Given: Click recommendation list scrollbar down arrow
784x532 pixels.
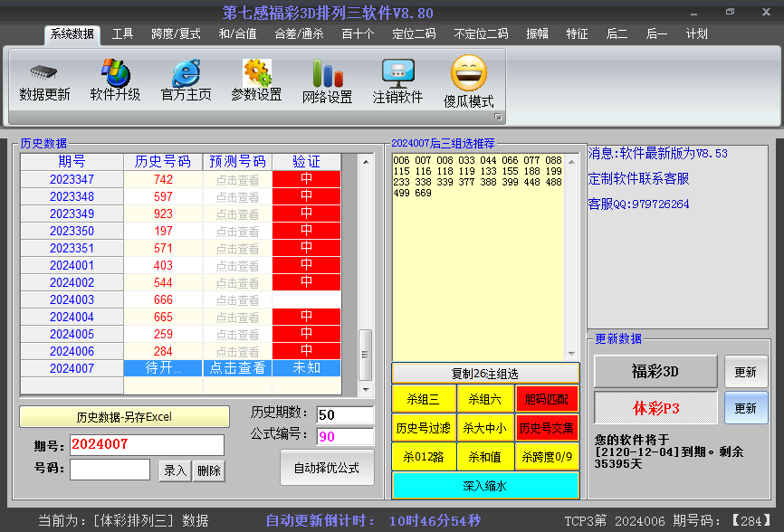Looking at the screenshot, I should [571, 354].
